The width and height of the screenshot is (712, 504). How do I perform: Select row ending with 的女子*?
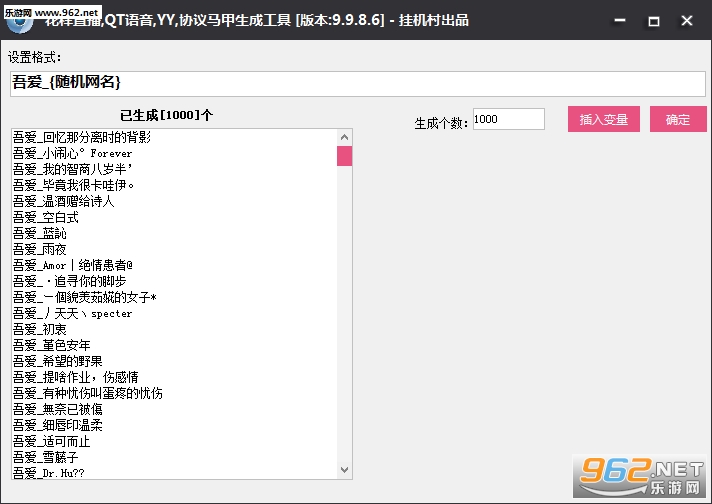[x=174, y=297]
